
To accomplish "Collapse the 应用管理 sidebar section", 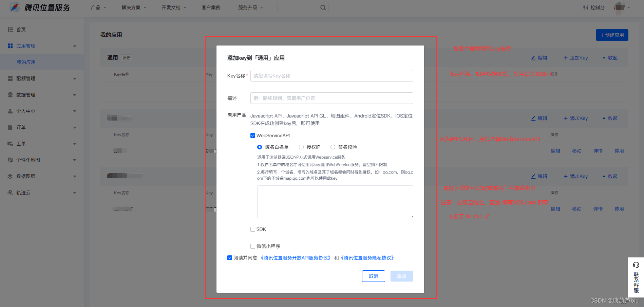I will pyautogui.click(x=75, y=46).
